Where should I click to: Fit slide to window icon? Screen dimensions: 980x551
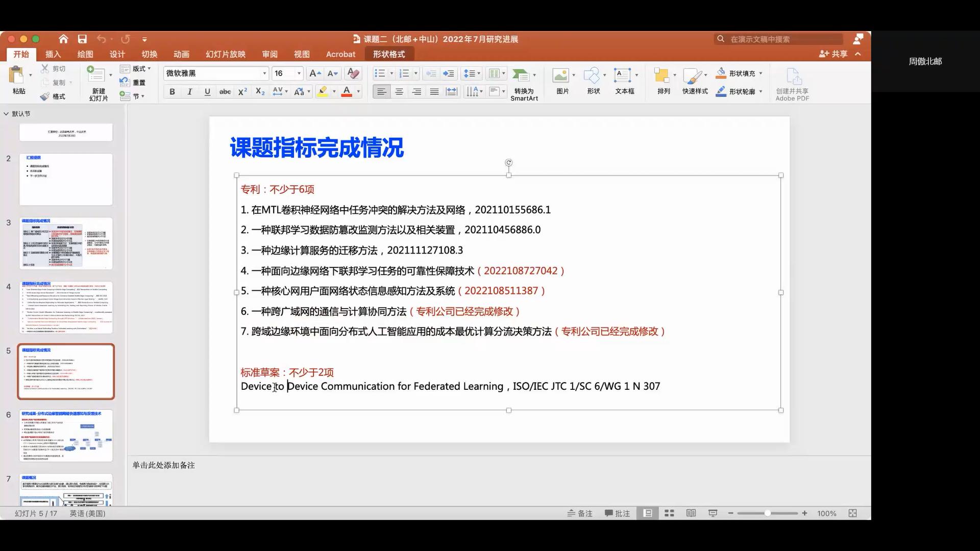(x=852, y=513)
